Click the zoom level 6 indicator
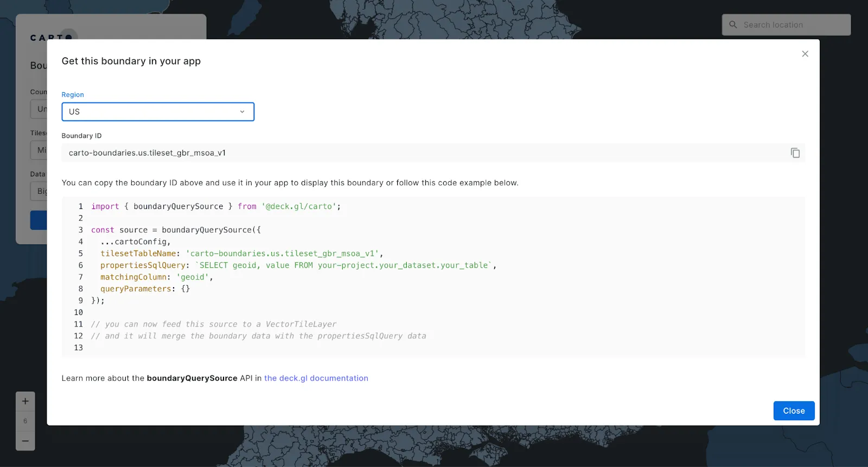 coord(25,421)
